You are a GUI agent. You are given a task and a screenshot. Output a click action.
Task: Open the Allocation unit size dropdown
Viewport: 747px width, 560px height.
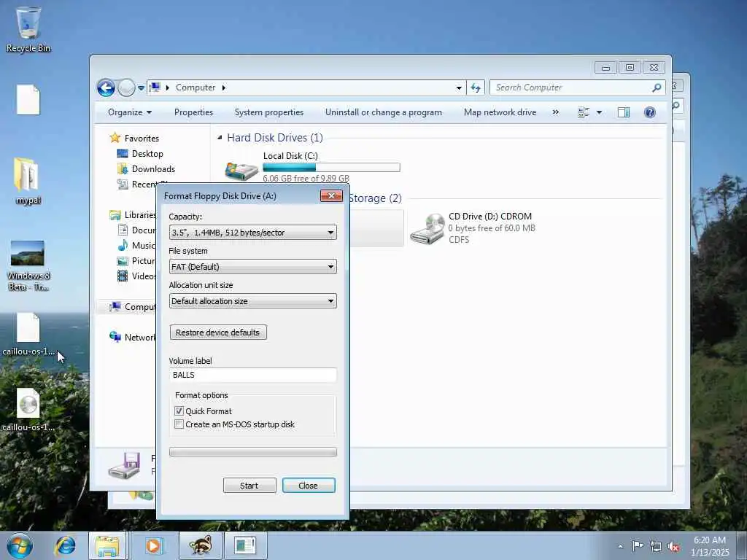click(x=252, y=301)
